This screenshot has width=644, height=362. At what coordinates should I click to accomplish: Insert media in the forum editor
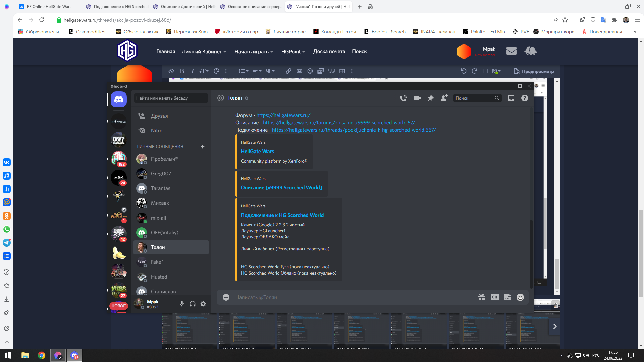321,71
